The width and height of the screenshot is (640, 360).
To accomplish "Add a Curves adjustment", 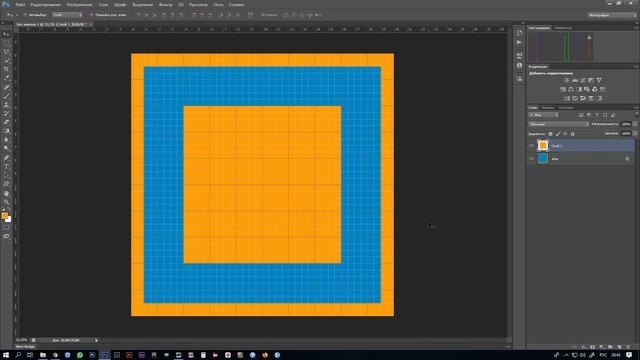I will tap(583, 80).
